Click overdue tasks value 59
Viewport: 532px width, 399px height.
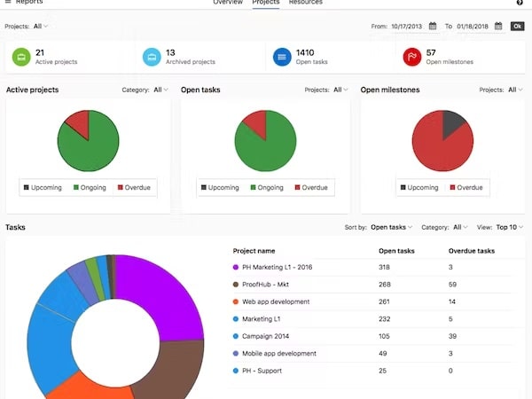pyautogui.click(x=452, y=285)
